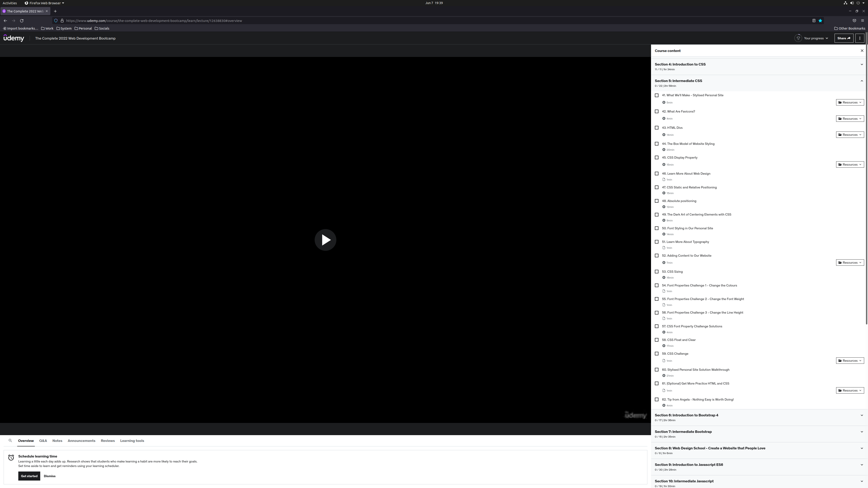
Task: Open the power menu icon in top bar
Action: [858, 3]
